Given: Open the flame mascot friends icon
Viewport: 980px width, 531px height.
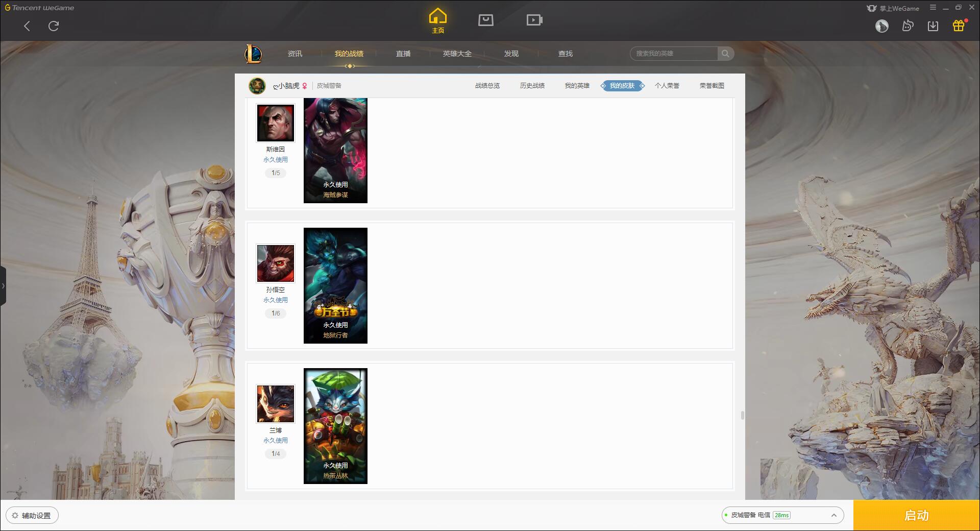Looking at the screenshot, I should (908, 26).
